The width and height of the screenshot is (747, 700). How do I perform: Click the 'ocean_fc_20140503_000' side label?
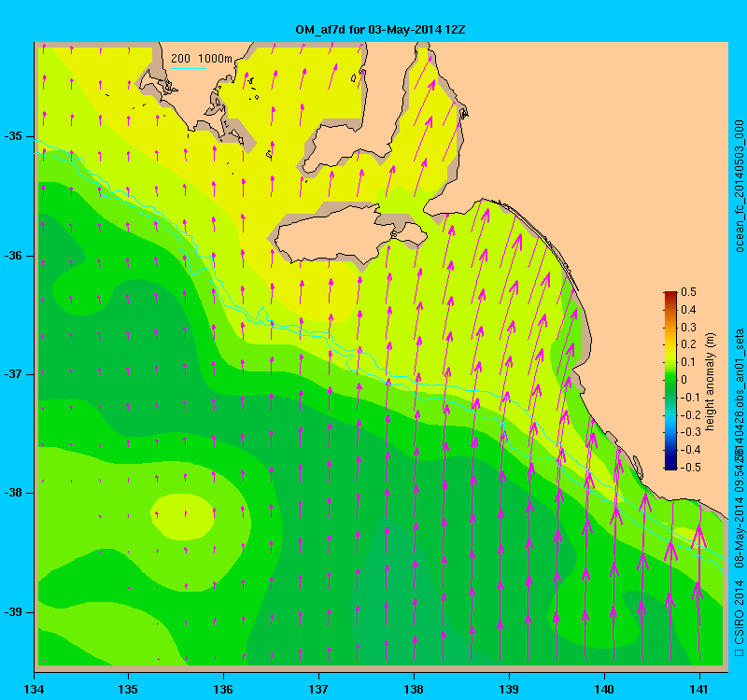tap(739, 186)
